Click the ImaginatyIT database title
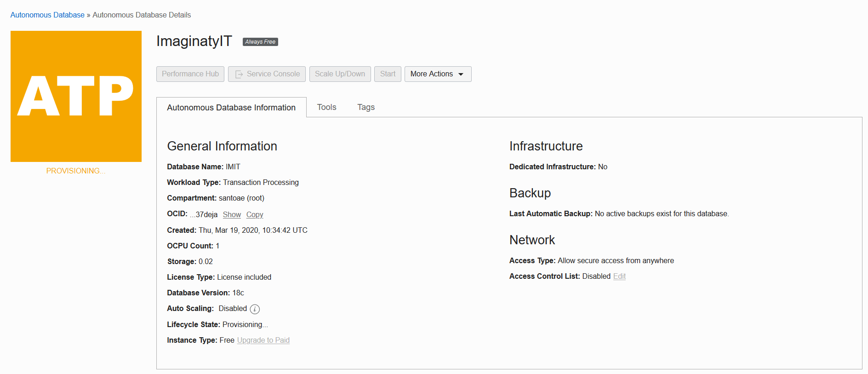The image size is (868, 374). (194, 41)
